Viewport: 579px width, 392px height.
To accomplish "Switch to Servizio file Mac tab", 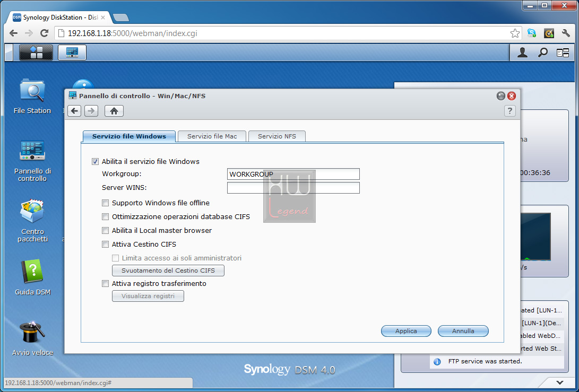I will tap(212, 136).
